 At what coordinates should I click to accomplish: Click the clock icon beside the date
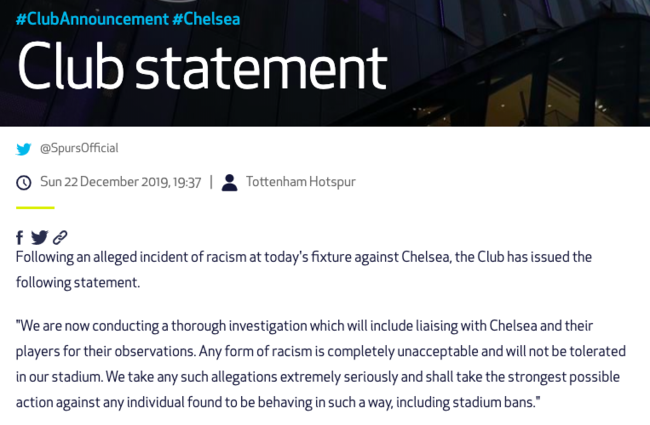pos(24,183)
